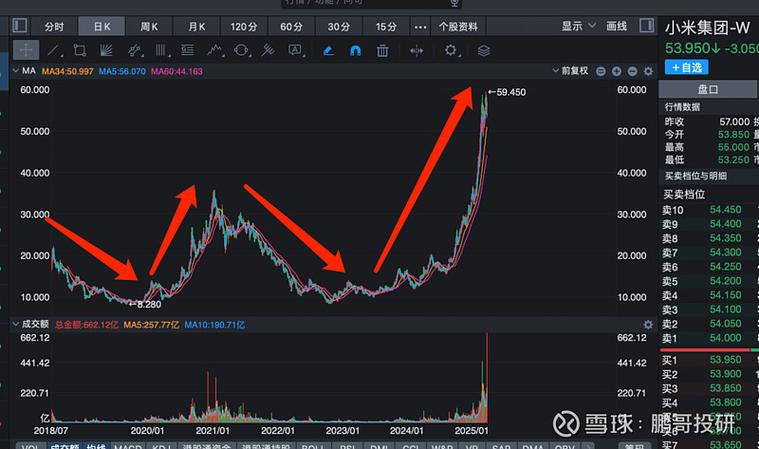Image resolution: width=759 pixels, height=449 pixels.
Task: Toggle the blue pencil continuous drawing mode
Action: (x=329, y=50)
